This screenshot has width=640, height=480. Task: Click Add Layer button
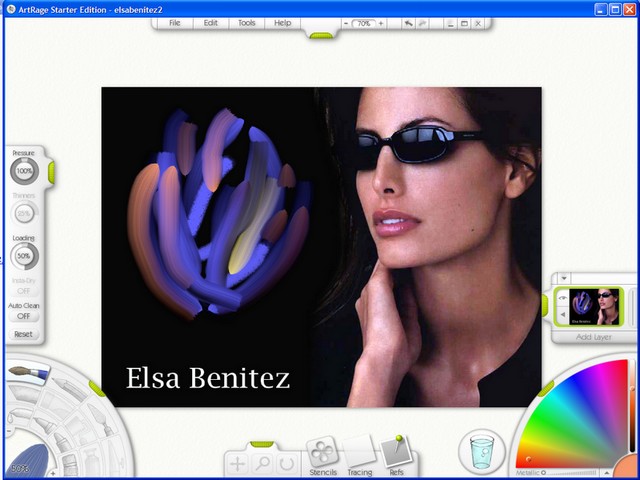point(593,337)
